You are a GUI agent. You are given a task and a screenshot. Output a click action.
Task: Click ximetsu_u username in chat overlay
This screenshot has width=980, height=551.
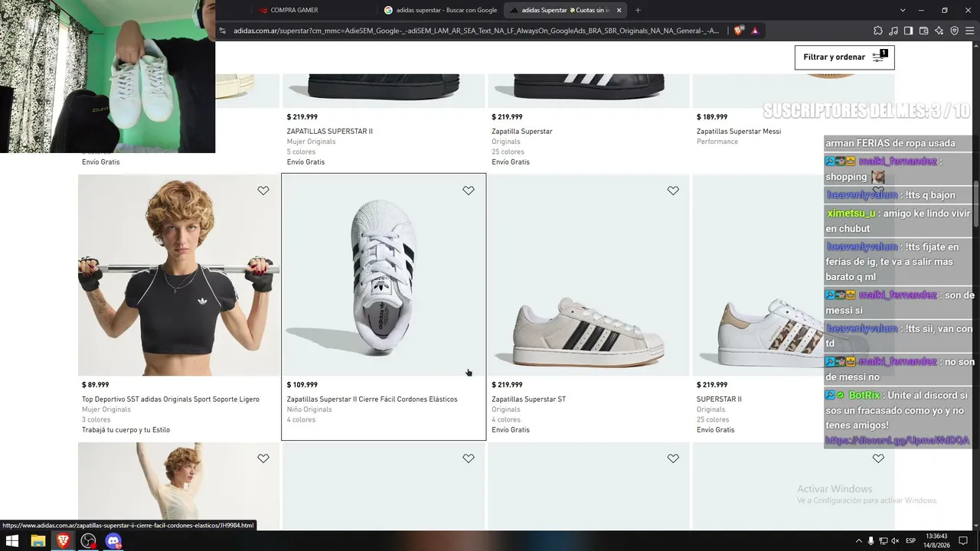pos(851,214)
